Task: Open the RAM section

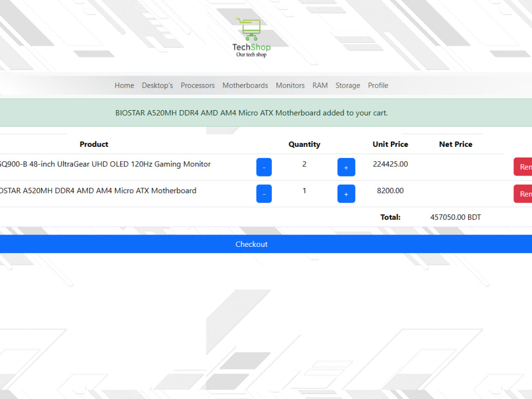Action: click(x=320, y=85)
